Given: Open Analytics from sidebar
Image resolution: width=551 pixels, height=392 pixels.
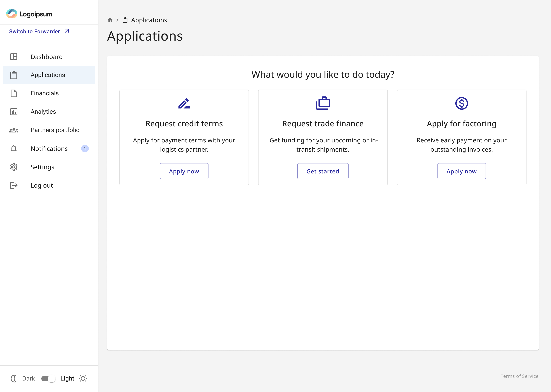Looking at the screenshot, I should [49, 112].
